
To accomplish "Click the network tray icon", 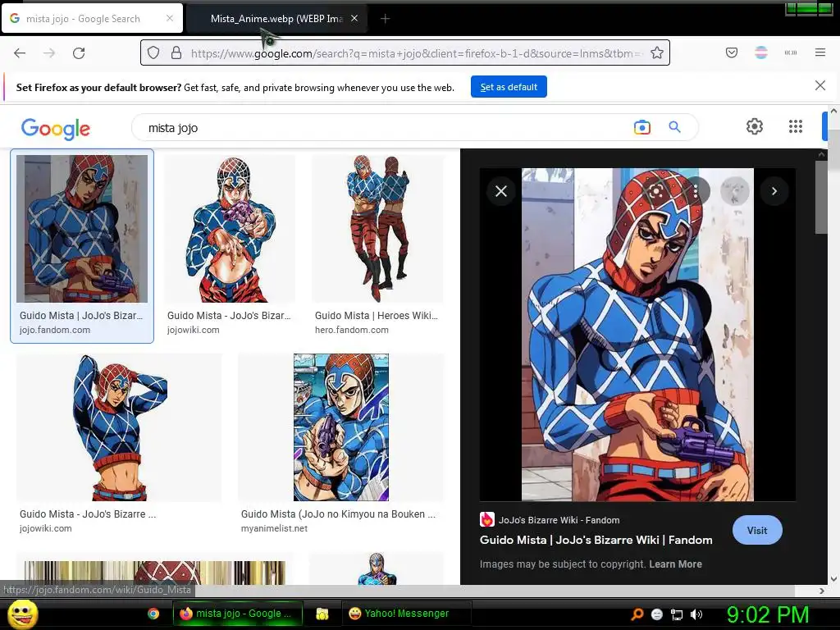I will [677, 615].
